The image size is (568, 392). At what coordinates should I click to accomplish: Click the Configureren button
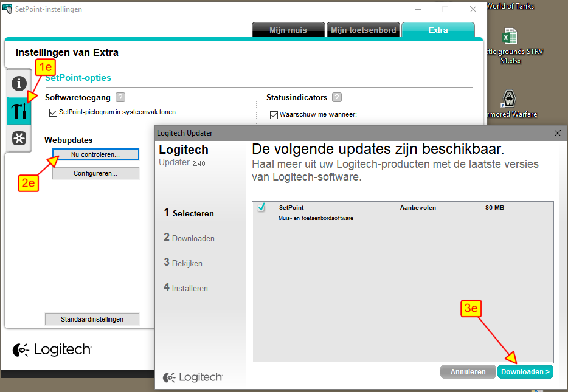[x=95, y=173]
